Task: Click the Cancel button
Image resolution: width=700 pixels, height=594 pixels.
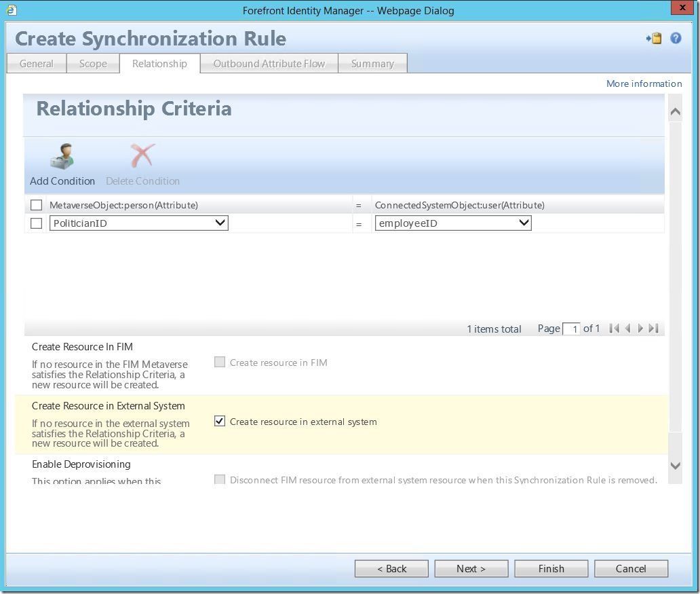Action: [631, 568]
